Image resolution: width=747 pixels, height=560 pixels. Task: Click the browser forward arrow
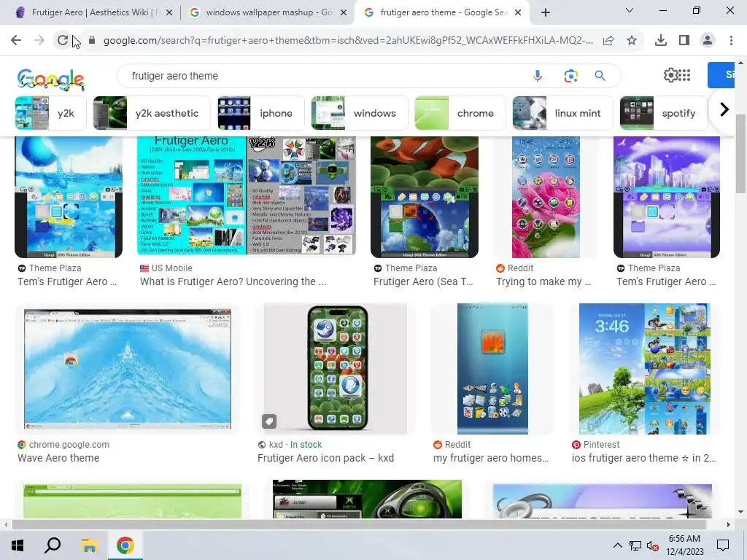point(39,41)
